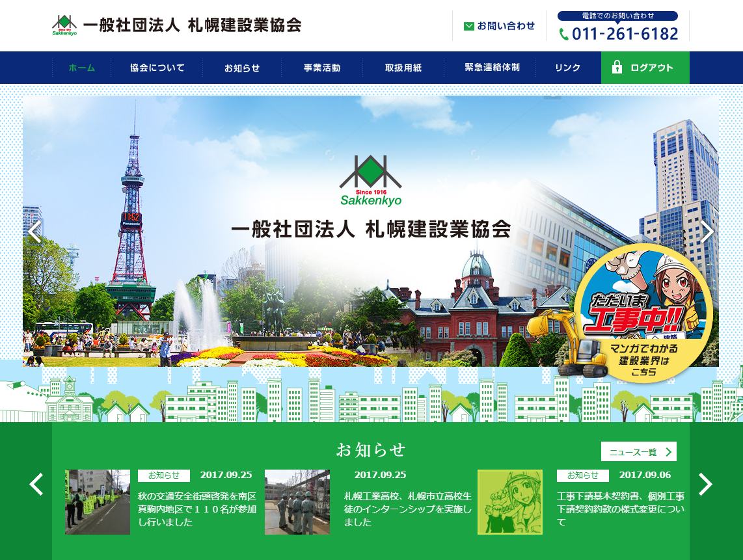Click the student internship photo thumbnail
743x560 pixels.
297,502
